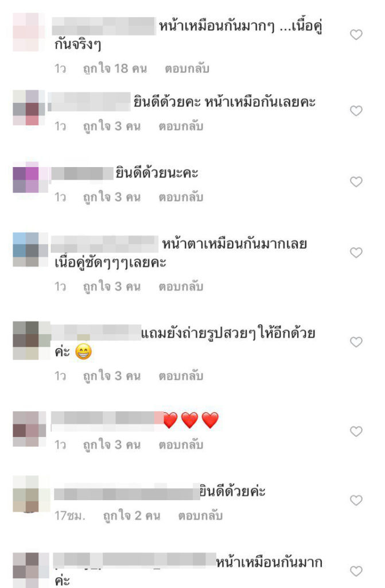Tap heart beside three red hearts comment

point(356,431)
